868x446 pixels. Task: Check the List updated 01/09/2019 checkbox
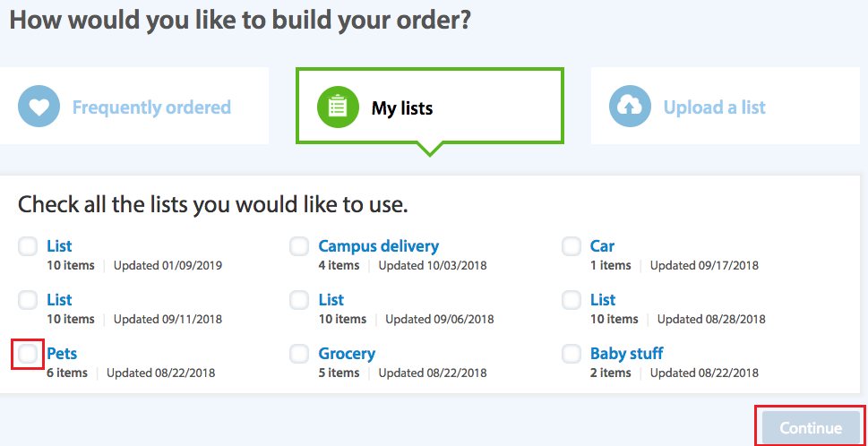[x=28, y=246]
